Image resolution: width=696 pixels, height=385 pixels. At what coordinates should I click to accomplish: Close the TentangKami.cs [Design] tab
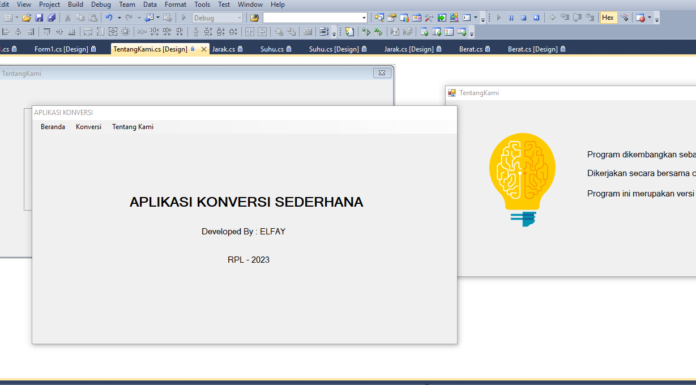pos(204,49)
